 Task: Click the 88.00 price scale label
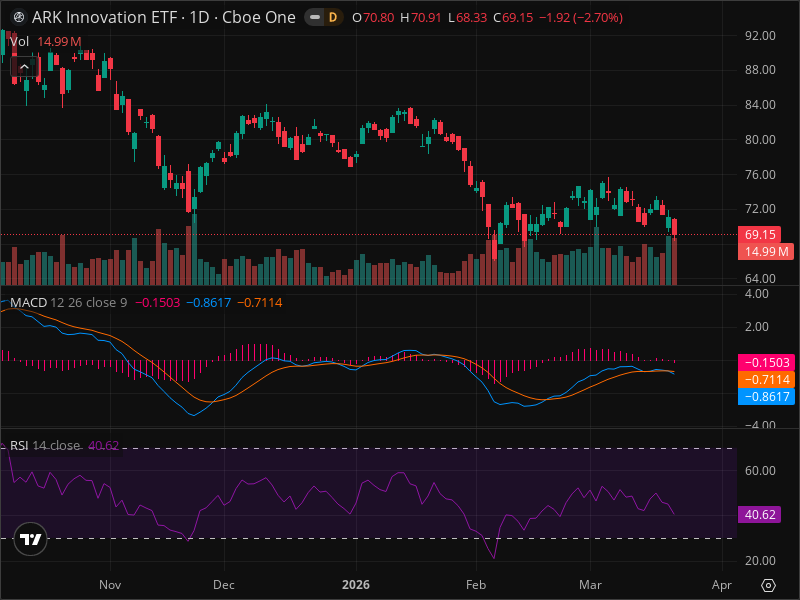760,69
